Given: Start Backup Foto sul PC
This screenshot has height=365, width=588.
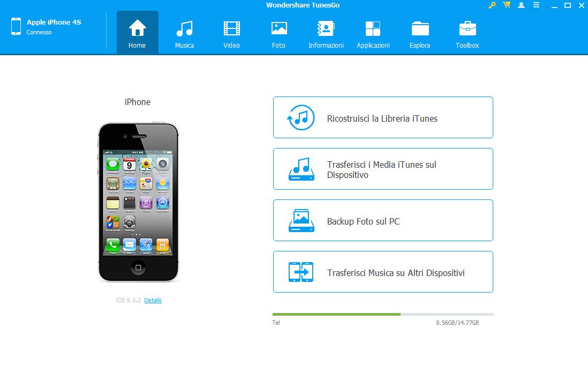Looking at the screenshot, I should [x=383, y=221].
